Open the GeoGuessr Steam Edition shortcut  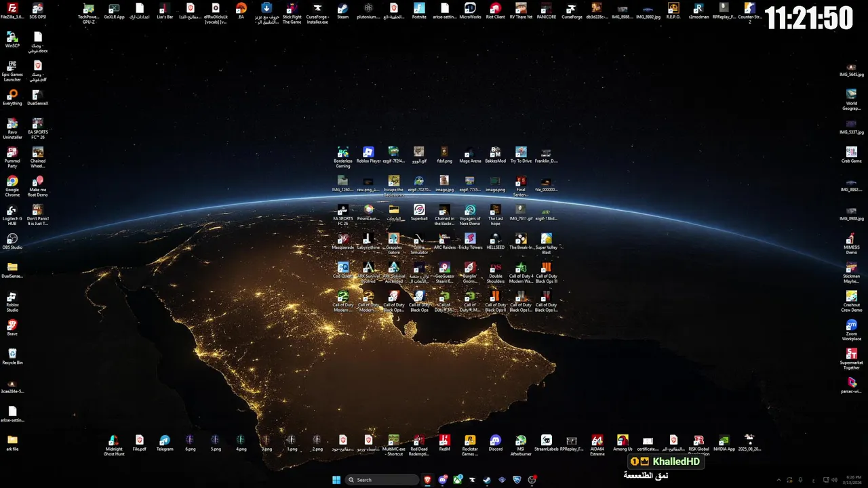click(445, 272)
